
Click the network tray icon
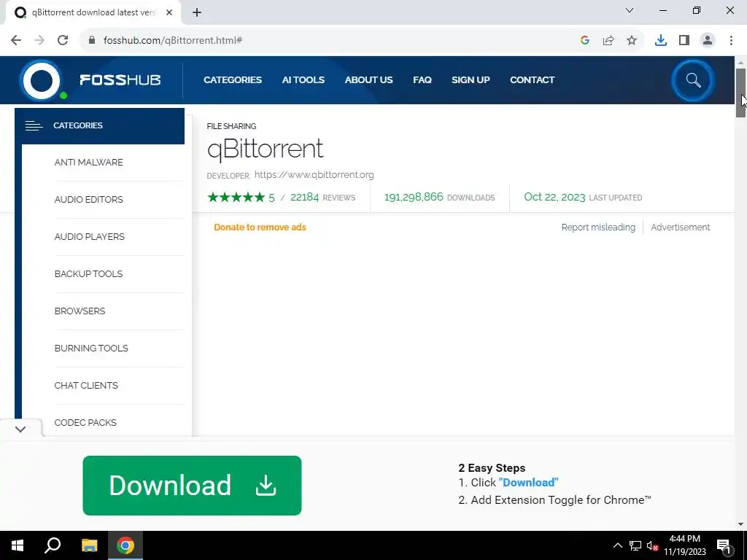pos(635,545)
